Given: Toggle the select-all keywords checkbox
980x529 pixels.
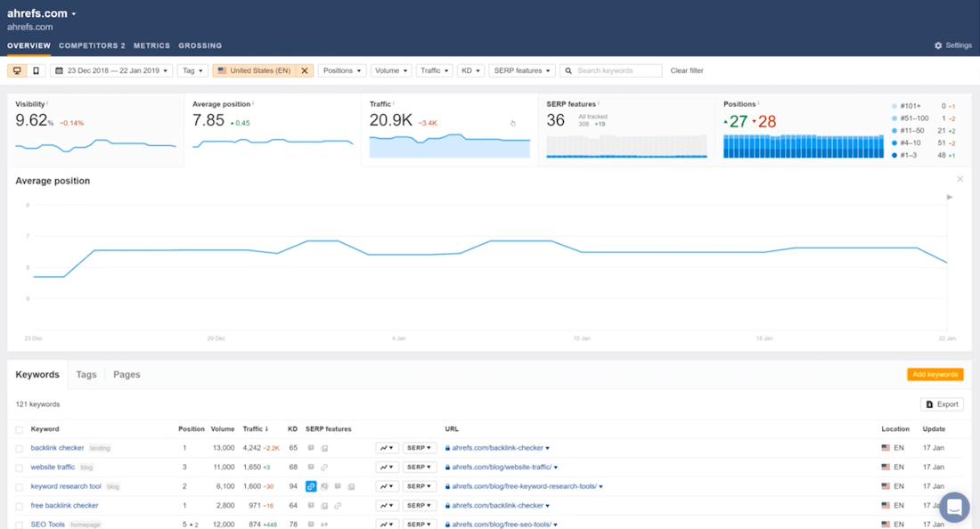Looking at the screenshot, I should (20, 429).
